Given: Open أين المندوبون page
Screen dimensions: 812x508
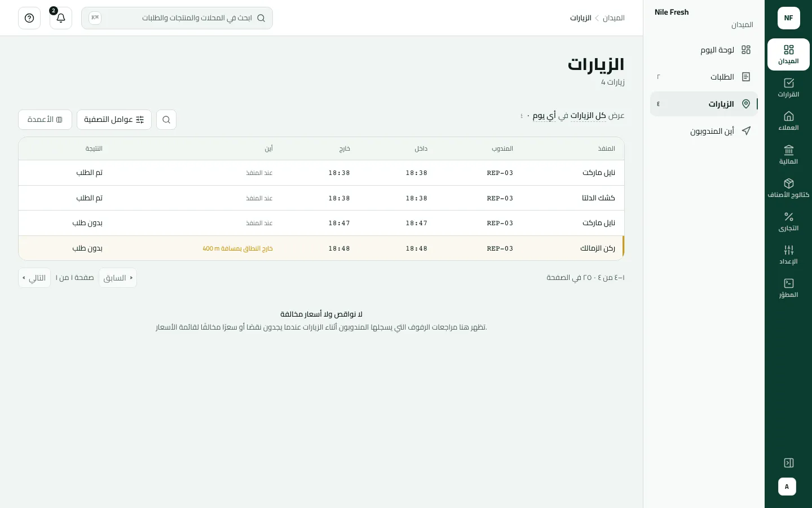Looking at the screenshot, I should coord(704,131).
